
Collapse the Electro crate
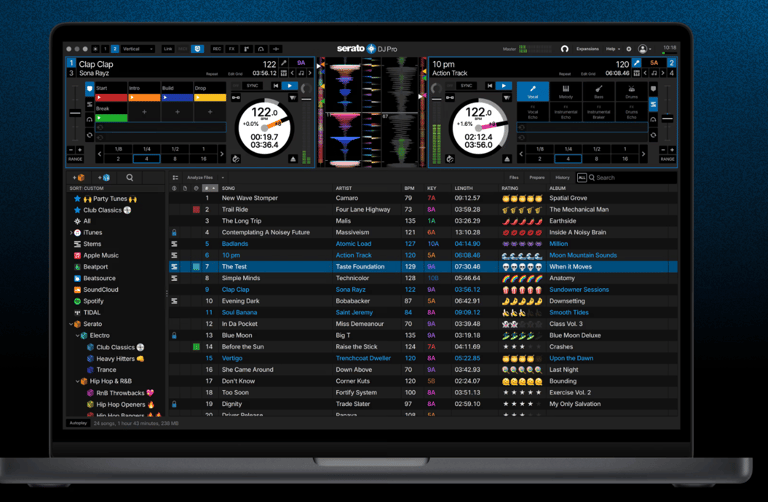tap(78, 335)
